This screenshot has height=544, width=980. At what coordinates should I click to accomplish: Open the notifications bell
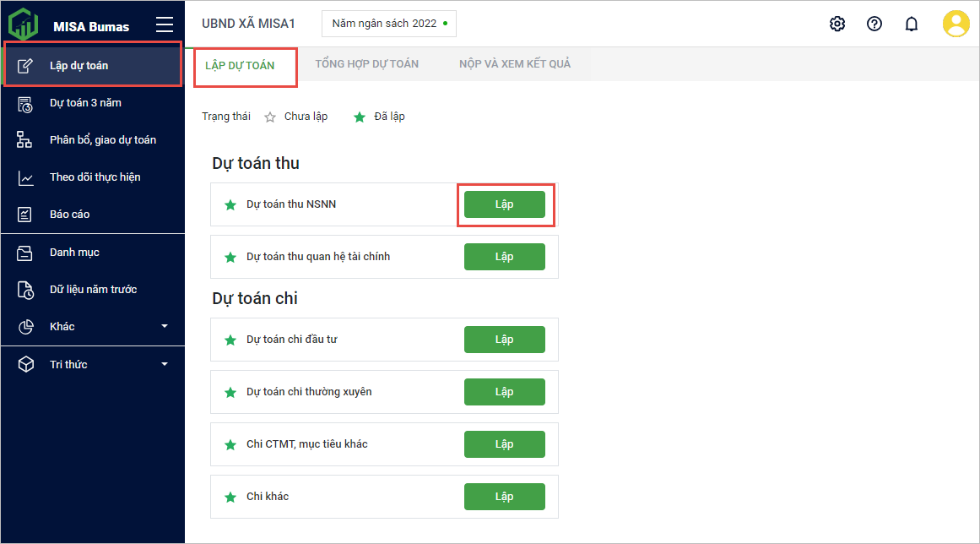(x=912, y=24)
